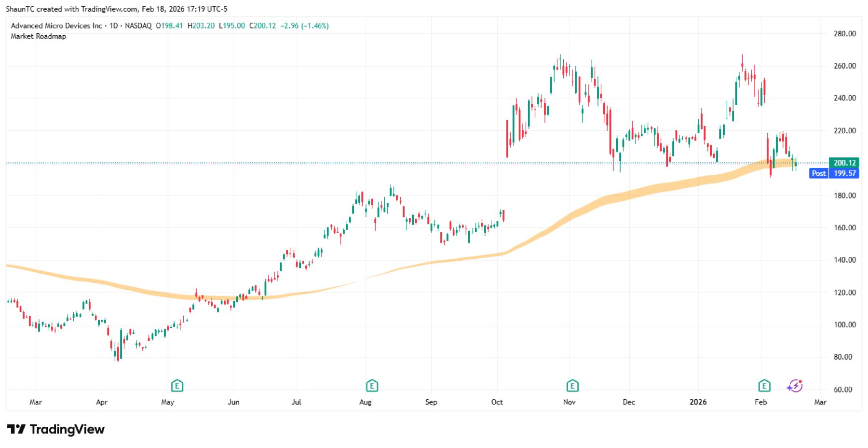Image resolution: width=868 pixels, height=448 pixels.
Task: Select the earnings marker near November
Action: 572,386
